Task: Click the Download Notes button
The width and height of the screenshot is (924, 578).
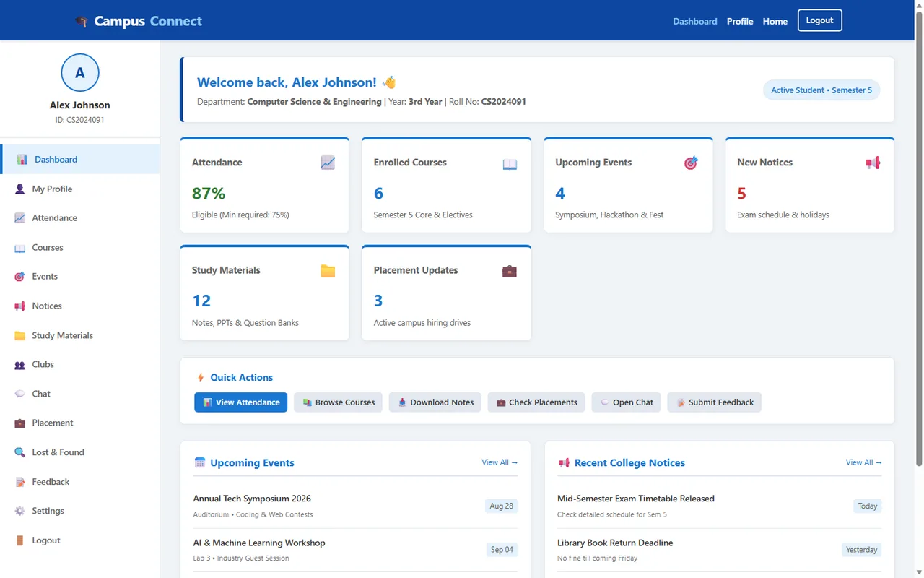Action: point(435,402)
